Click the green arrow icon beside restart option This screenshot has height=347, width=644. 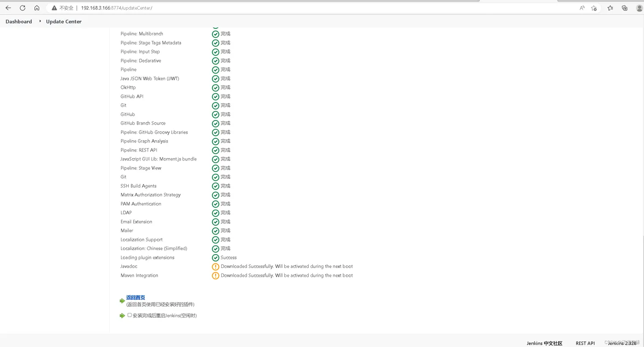(122, 316)
